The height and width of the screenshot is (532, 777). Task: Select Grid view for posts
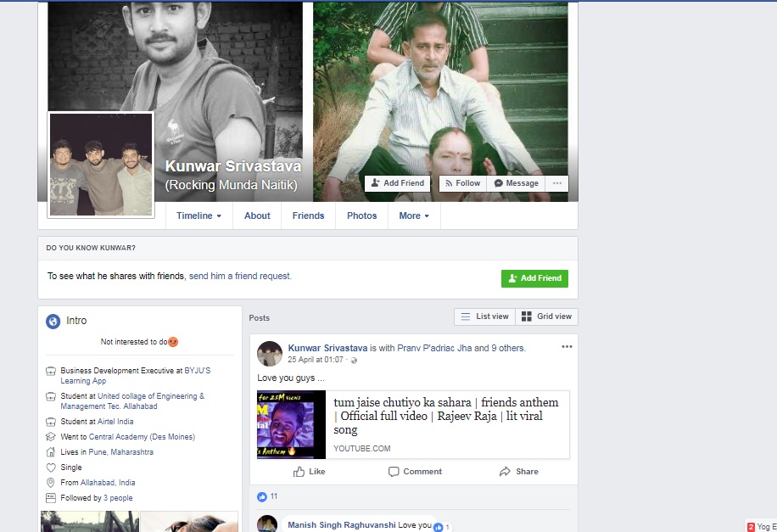[x=546, y=316]
